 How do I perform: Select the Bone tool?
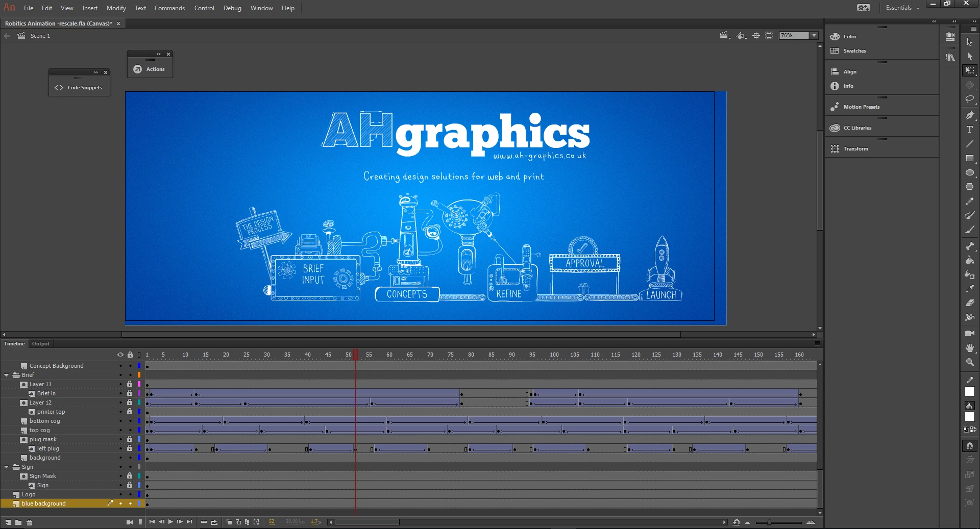tap(970, 246)
